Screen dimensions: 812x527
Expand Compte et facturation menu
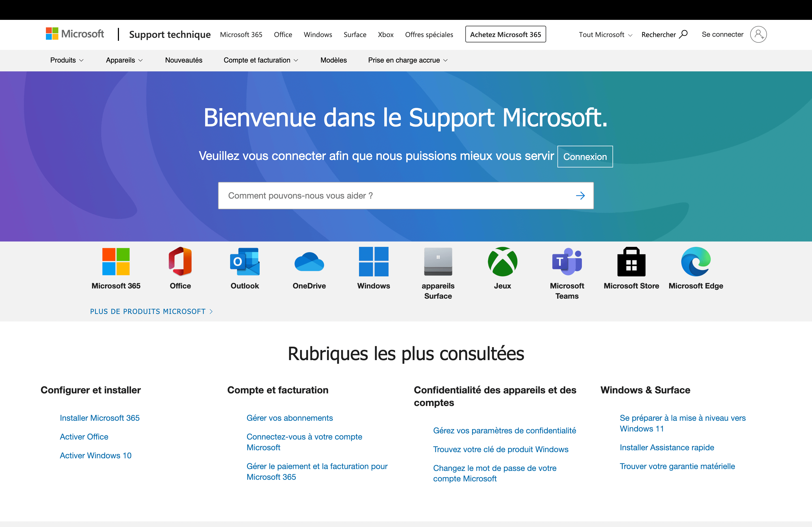point(261,60)
